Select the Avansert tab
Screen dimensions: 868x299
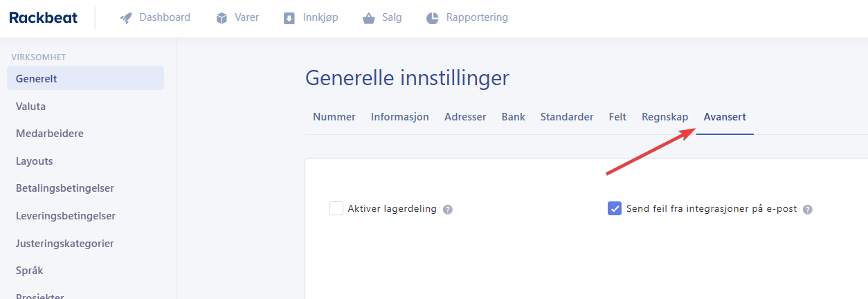click(x=725, y=117)
